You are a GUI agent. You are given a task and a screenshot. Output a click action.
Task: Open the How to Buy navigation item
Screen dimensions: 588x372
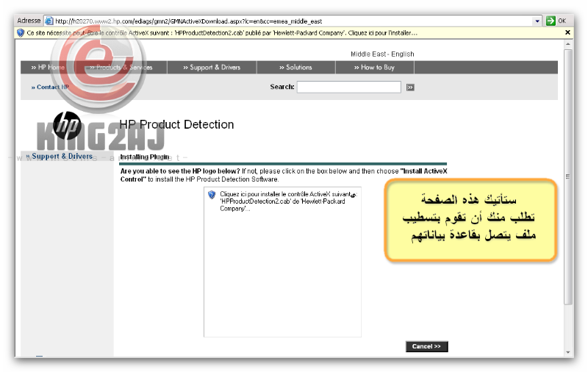coord(374,68)
